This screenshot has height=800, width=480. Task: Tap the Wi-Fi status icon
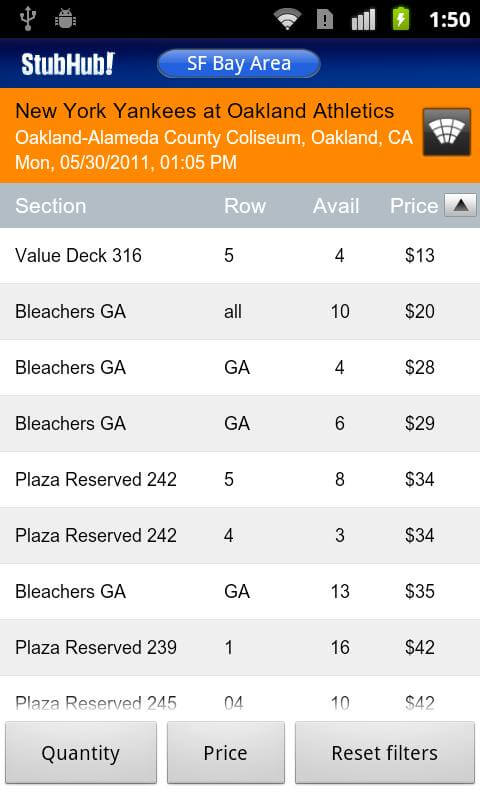click(x=287, y=19)
